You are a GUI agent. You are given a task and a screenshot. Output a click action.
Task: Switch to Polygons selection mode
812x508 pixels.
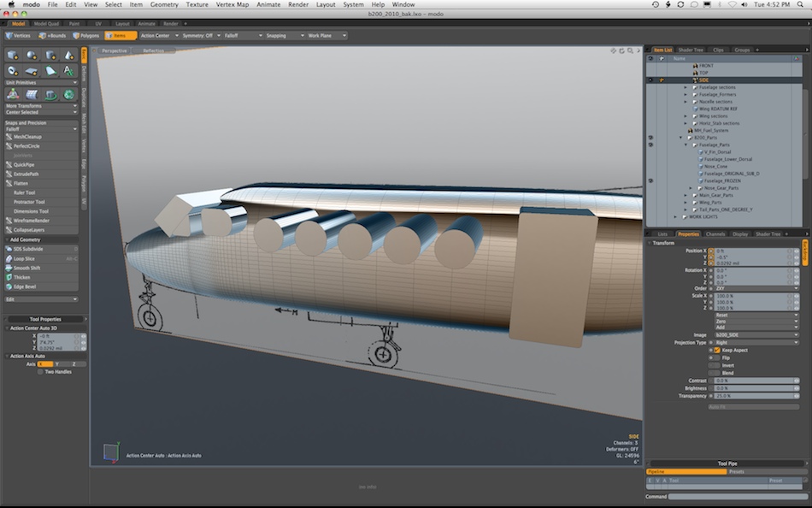86,36
